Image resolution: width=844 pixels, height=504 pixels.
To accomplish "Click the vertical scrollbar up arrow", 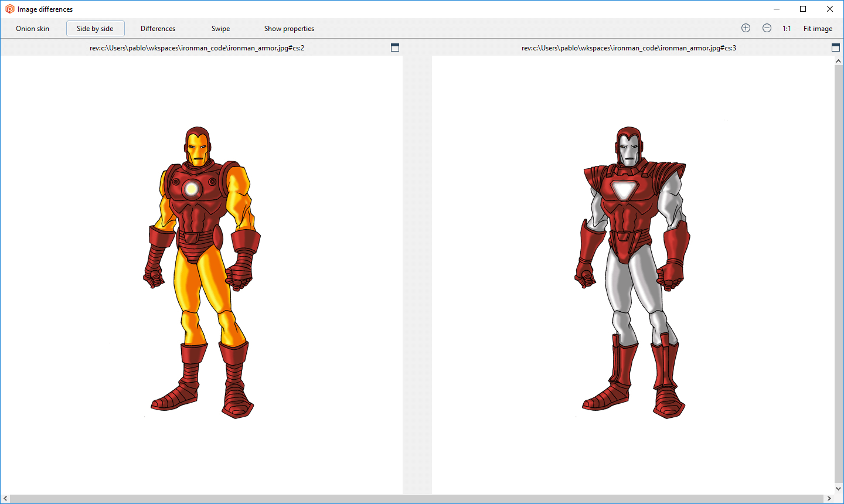I will click(x=839, y=61).
